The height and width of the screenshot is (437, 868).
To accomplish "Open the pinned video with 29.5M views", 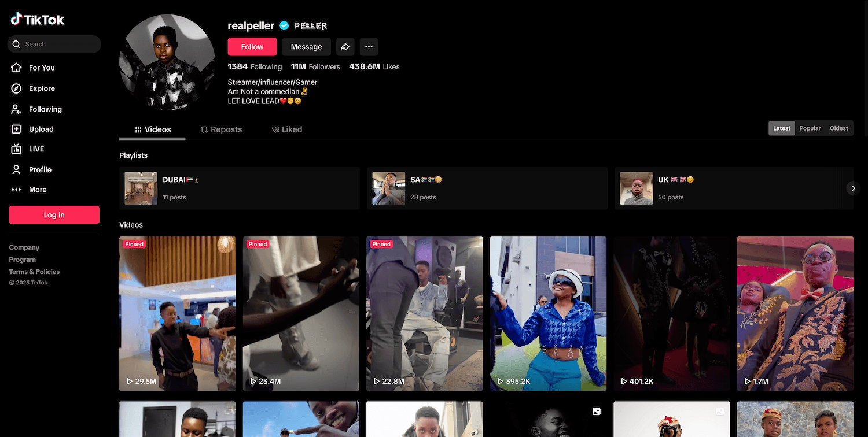I will coord(177,313).
